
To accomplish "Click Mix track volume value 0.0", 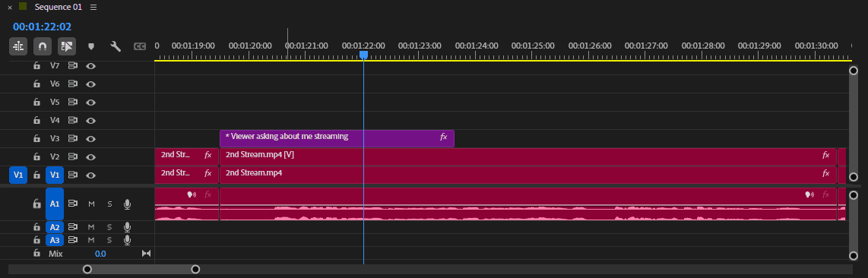I will [x=100, y=254].
